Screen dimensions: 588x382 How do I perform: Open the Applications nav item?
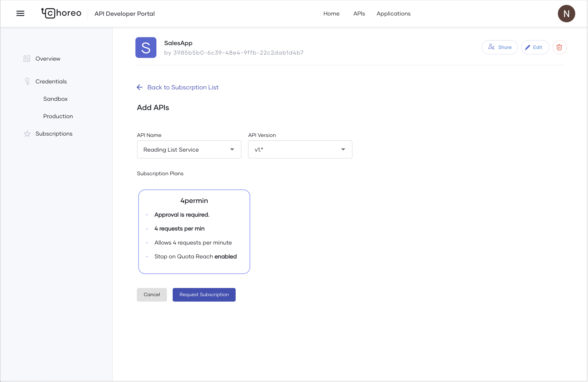coord(393,14)
